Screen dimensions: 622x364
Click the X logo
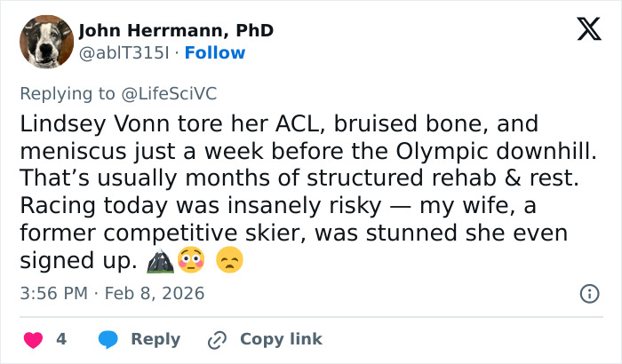click(x=583, y=30)
